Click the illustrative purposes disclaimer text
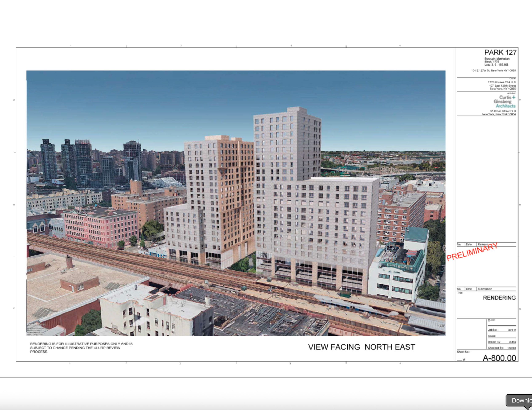This screenshot has height=410, width=532. (x=81, y=348)
